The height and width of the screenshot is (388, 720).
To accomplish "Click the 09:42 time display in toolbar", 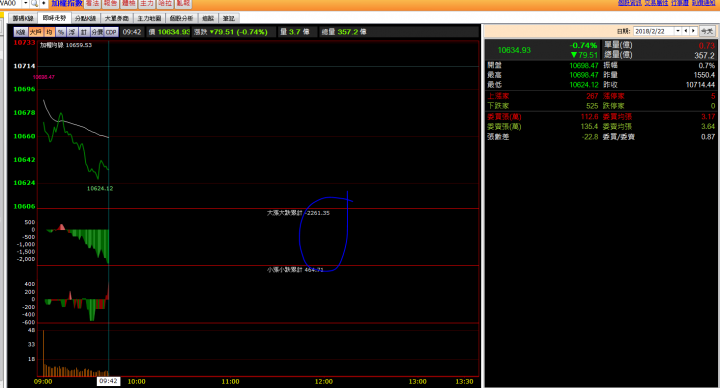I will pyautogui.click(x=132, y=32).
